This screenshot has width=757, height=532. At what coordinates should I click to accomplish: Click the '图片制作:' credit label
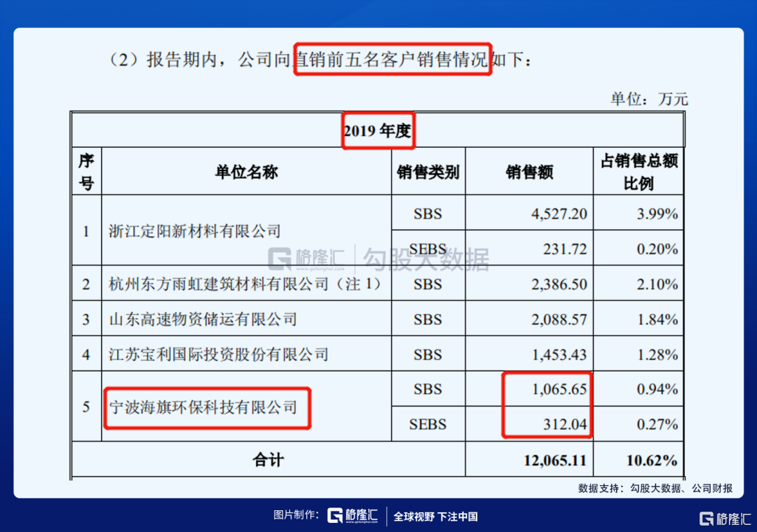click(296, 515)
